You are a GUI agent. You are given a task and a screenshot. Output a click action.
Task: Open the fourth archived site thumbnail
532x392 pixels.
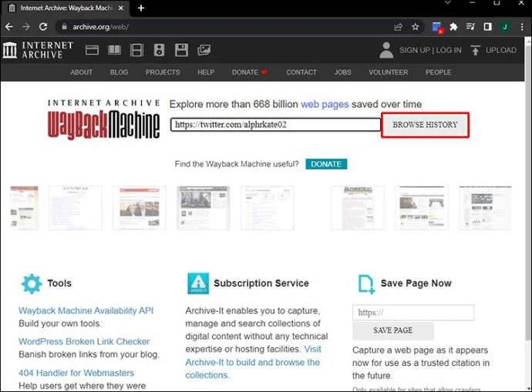[x=203, y=208]
